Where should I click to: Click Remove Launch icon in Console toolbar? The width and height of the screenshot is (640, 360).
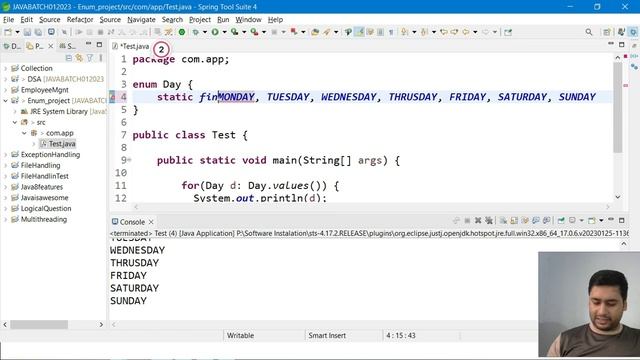pos(478,220)
